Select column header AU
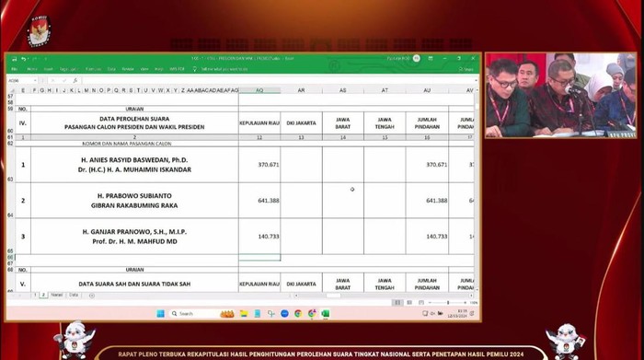The width and height of the screenshot is (644, 360). pos(427,90)
